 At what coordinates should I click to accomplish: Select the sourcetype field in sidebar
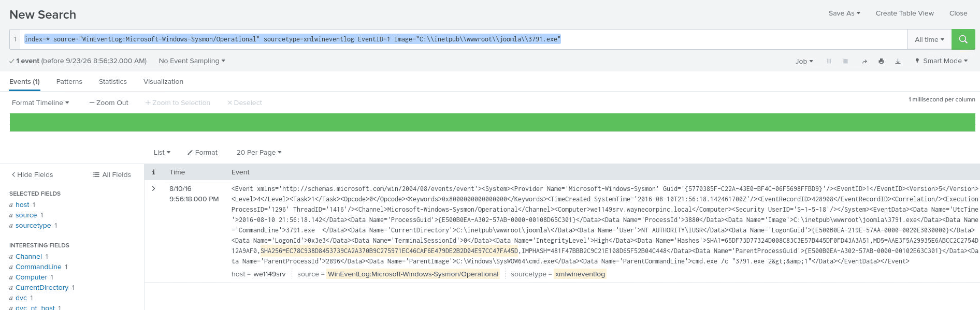tap(33, 225)
